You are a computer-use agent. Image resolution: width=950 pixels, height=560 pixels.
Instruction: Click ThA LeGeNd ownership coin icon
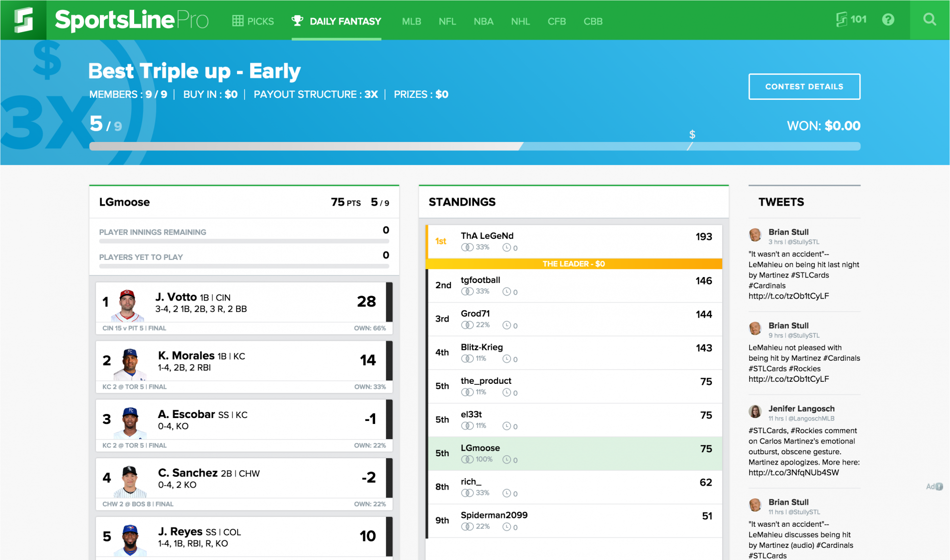tap(467, 248)
